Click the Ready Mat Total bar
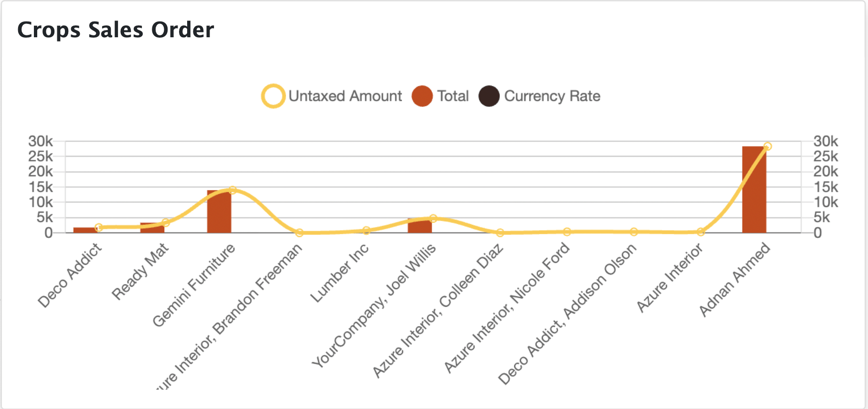This screenshot has height=409, width=868. click(152, 228)
